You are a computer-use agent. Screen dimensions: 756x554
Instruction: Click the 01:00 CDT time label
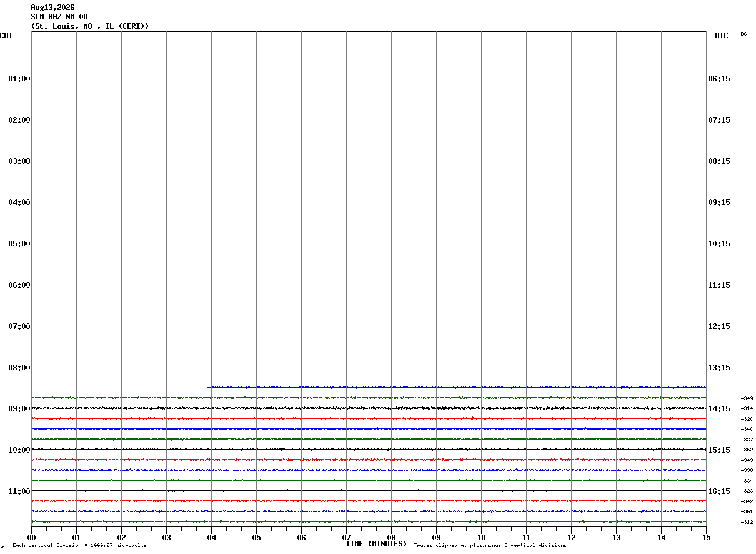(19, 79)
